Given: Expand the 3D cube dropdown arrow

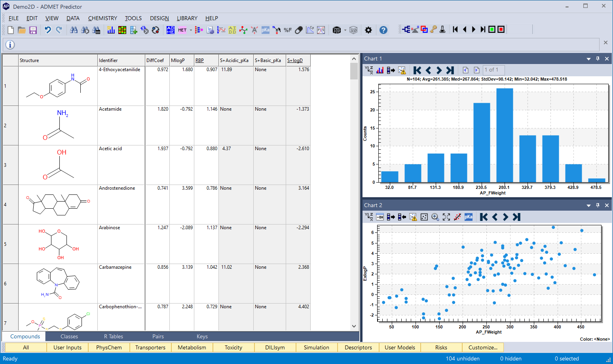Looking at the screenshot, I should (345, 30).
